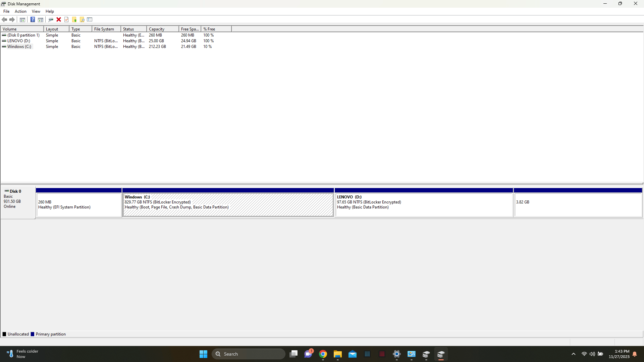Open the 1:43 PM clock and date
Viewport: 644px width, 362px height.
(619, 354)
